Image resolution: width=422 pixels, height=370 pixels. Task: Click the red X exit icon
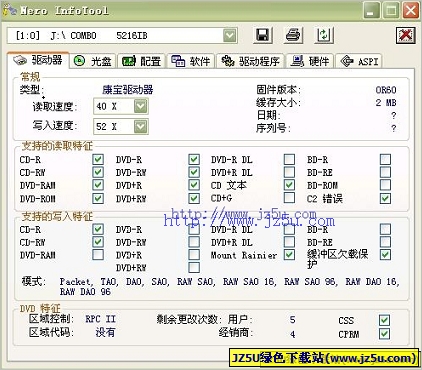point(406,35)
